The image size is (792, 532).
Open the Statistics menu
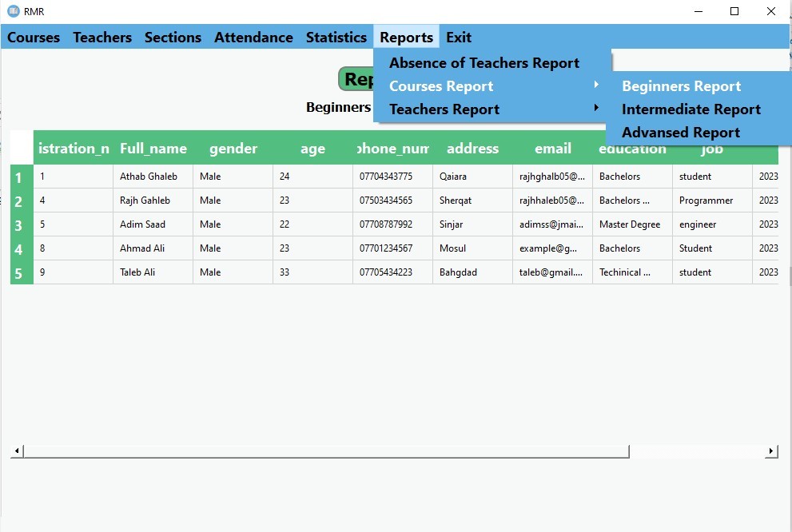[336, 37]
